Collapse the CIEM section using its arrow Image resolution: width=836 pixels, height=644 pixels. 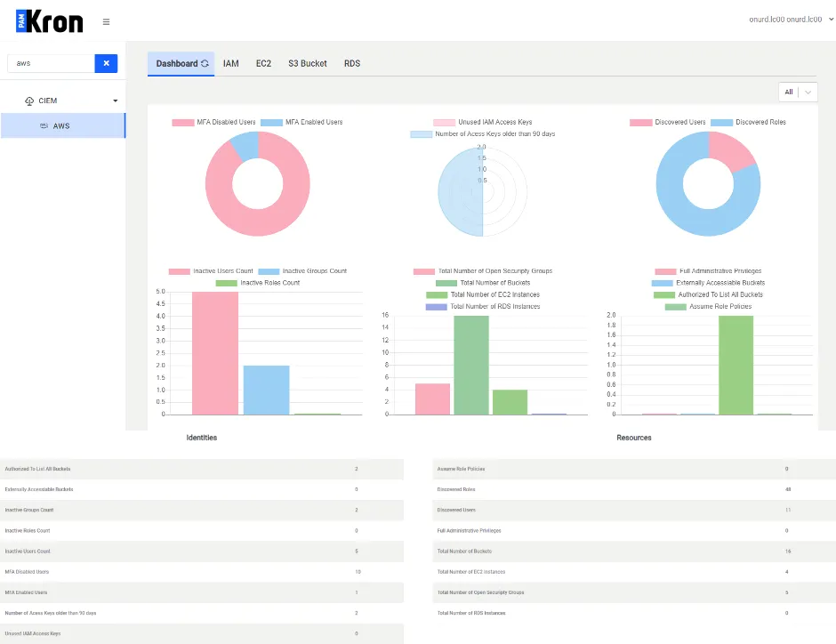tap(115, 101)
